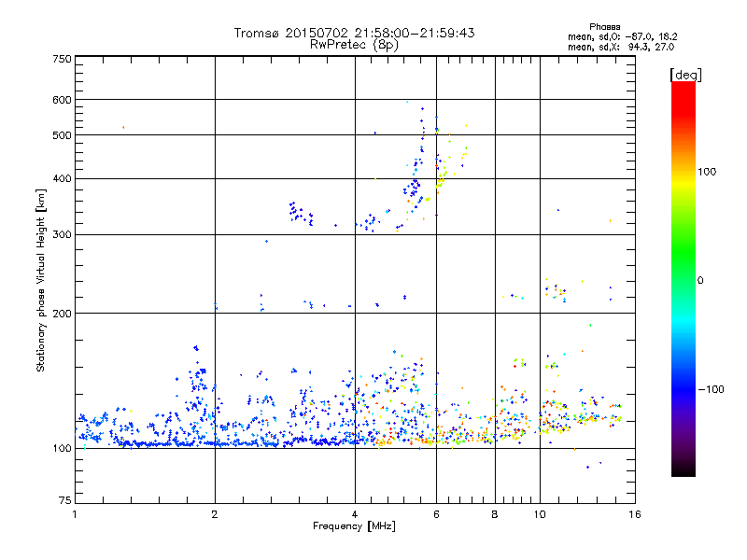Click the y-axis tick label '500'
The height and width of the screenshot is (560, 747).
click(62, 135)
